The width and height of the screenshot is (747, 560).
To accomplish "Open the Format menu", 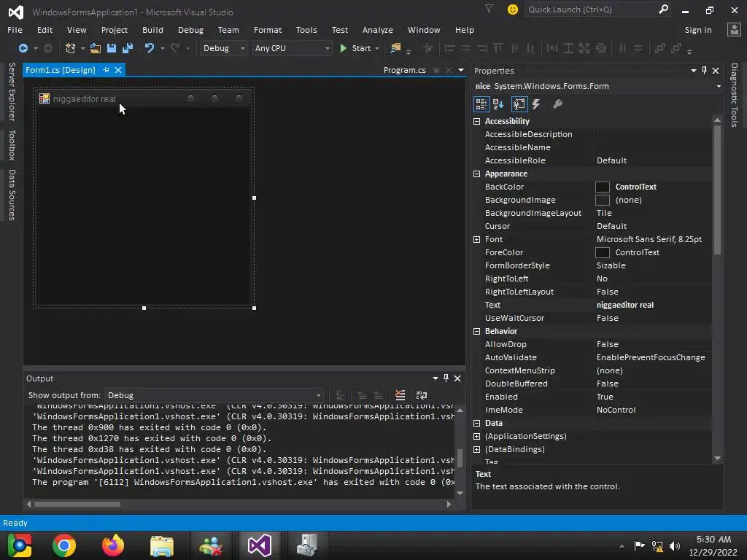I will coord(267,29).
